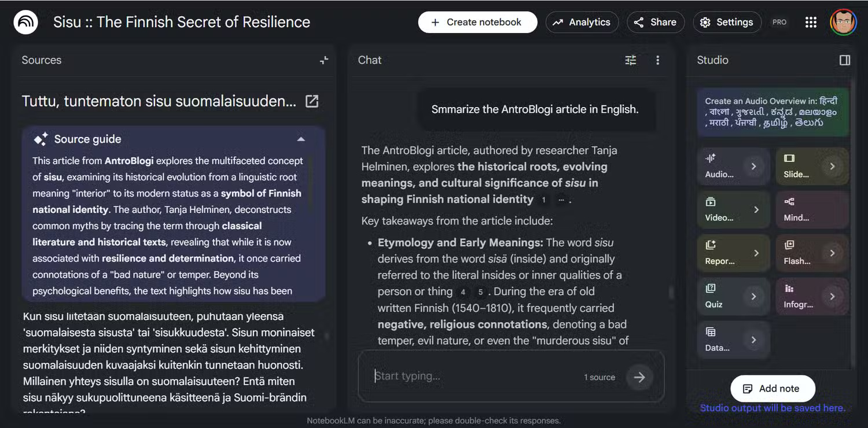Open notebook Settings

pyautogui.click(x=726, y=23)
